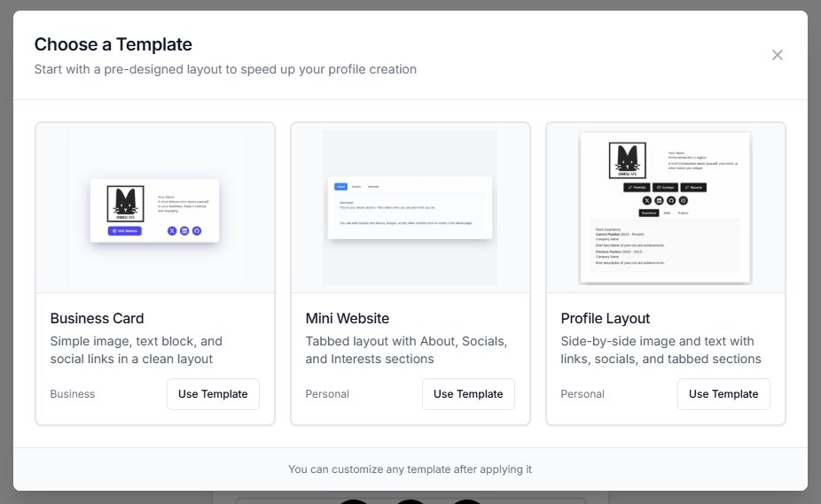Click the Experience tab in Profile Layout preview
This screenshot has width=821, height=504.
649,213
